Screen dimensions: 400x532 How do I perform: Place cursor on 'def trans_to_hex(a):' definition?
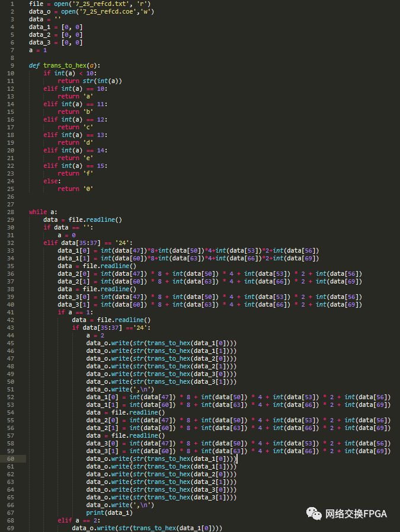pyautogui.click(x=65, y=65)
